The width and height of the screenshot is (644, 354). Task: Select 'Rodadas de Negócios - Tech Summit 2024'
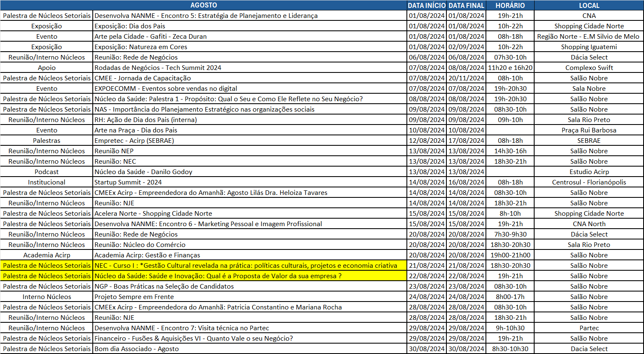pos(250,67)
